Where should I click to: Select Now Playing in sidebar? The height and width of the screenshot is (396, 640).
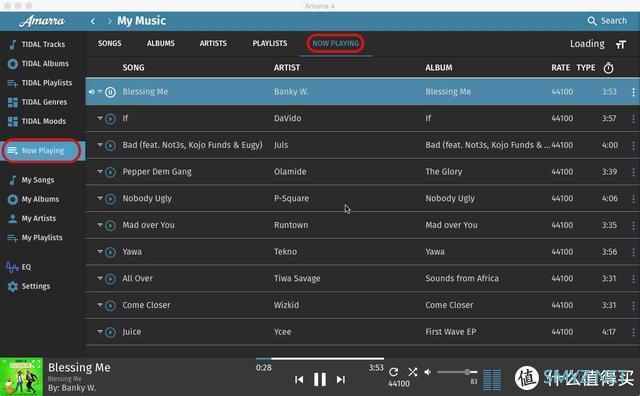click(x=42, y=151)
